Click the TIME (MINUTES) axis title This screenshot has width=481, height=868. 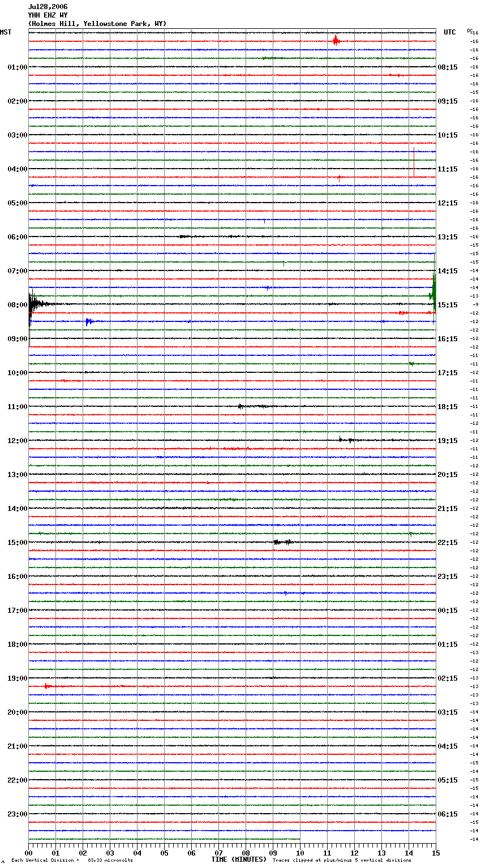239,860
